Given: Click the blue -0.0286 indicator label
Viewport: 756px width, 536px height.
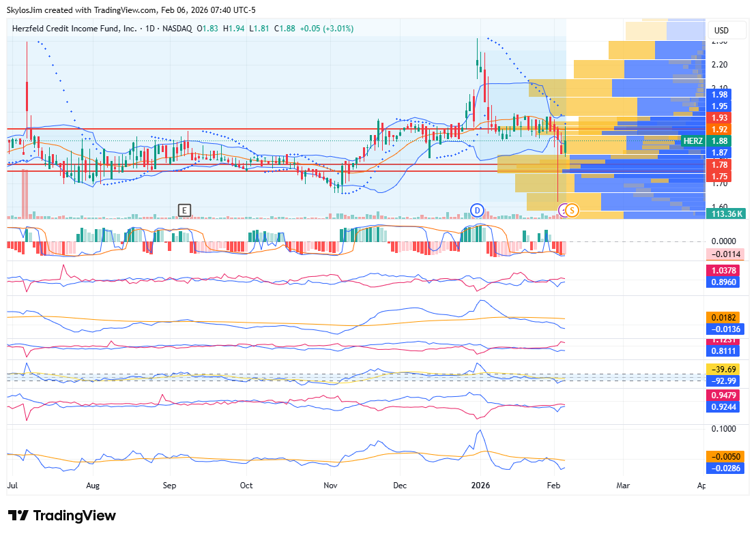Looking at the screenshot, I should pos(725,468).
